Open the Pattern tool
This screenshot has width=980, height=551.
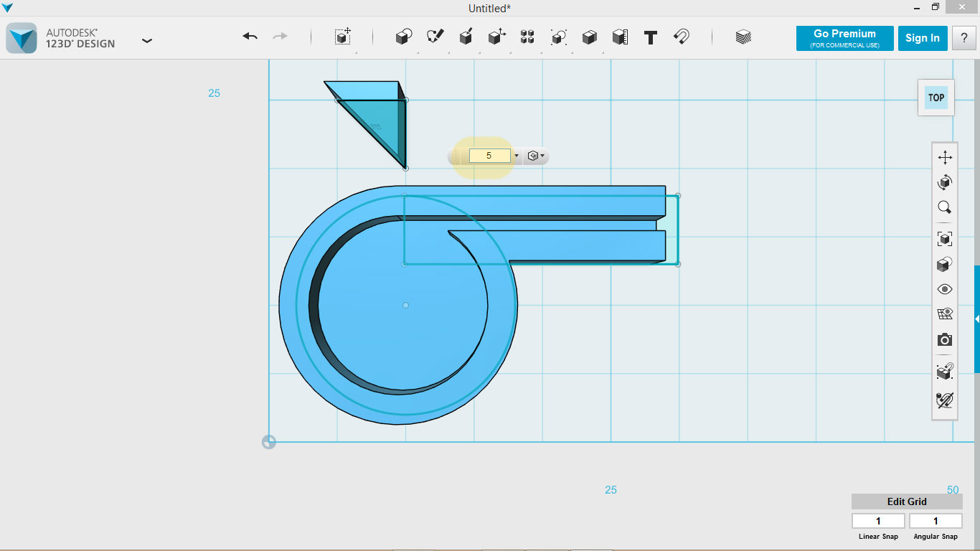(x=527, y=38)
